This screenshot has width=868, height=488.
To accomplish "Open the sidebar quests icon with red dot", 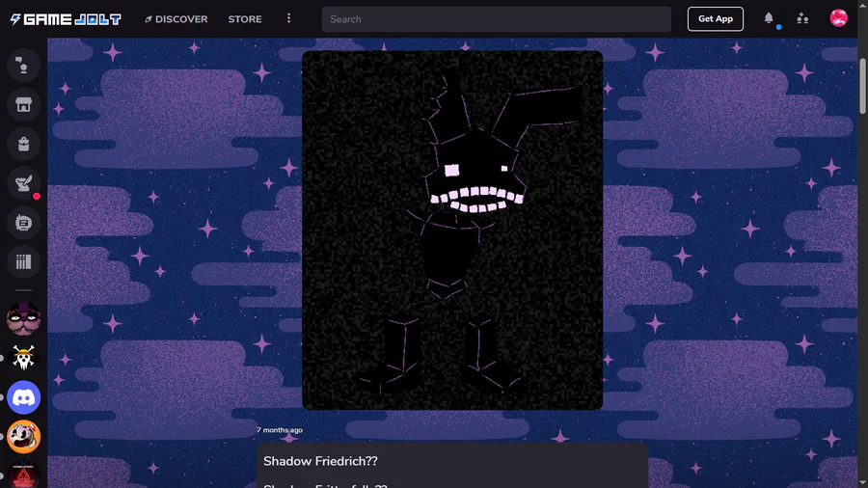I will pyautogui.click(x=23, y=183).
